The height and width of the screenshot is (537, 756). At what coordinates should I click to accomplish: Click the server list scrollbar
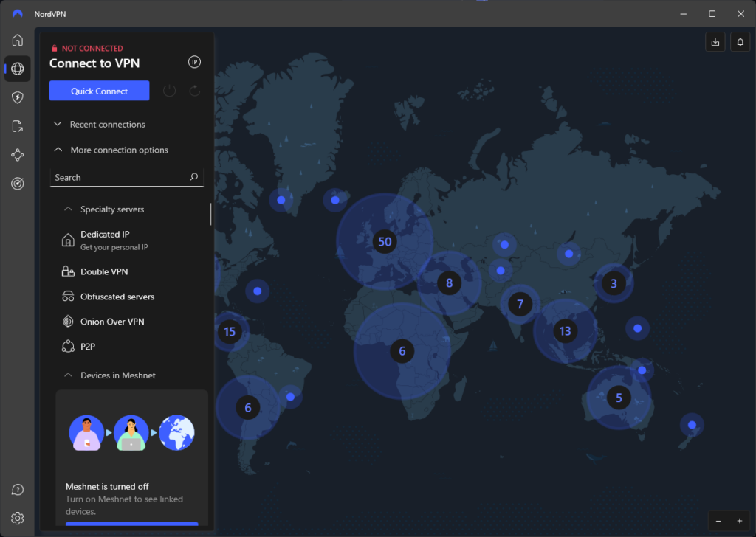[x=210, y=215]
